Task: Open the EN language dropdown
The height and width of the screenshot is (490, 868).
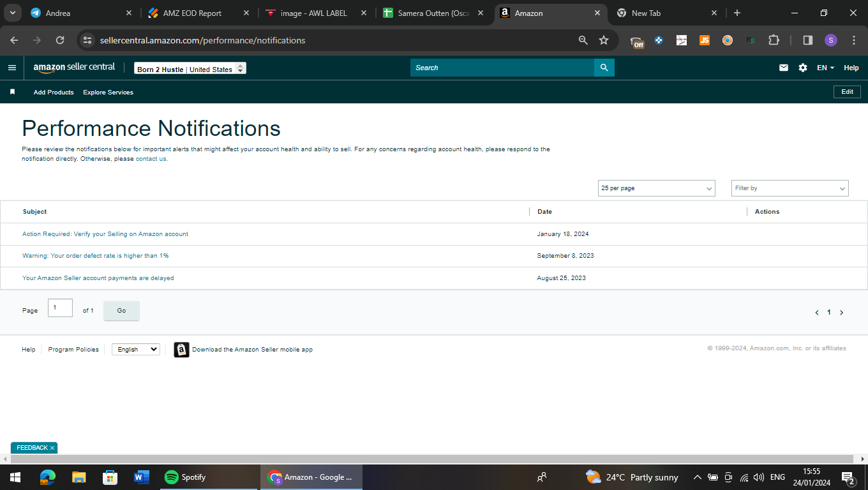Action: [826, 68]
